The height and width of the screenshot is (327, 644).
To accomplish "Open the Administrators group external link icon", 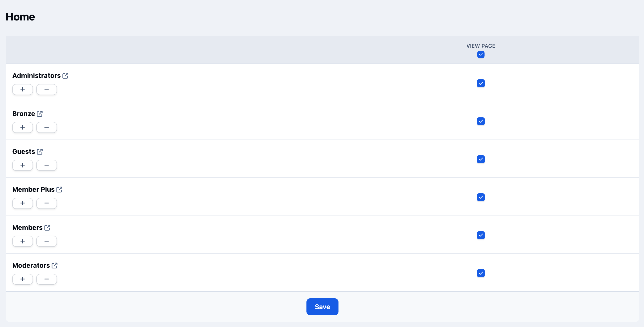I will [x=65, y=76].
